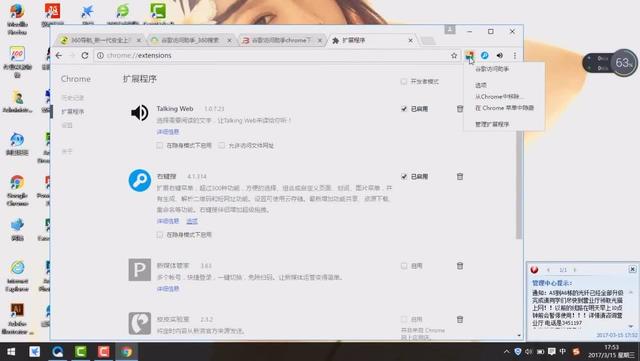Remove the gray P extension with its trash icon

460,266
